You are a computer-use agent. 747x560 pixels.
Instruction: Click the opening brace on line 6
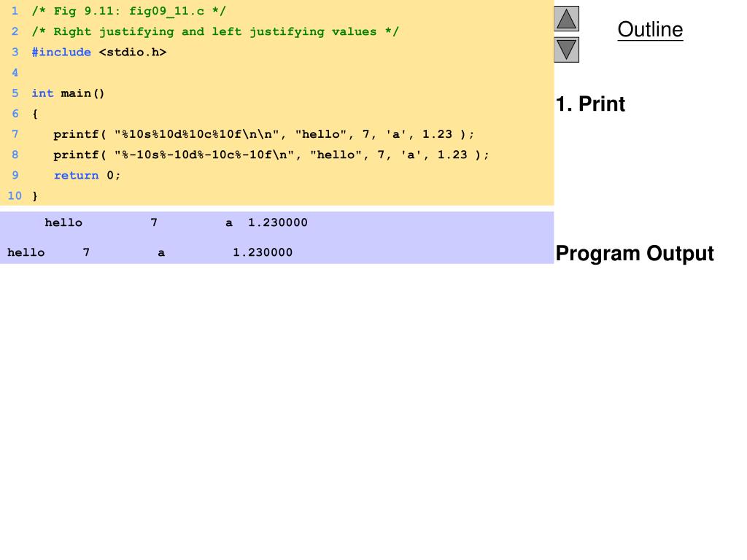point(35,114)
